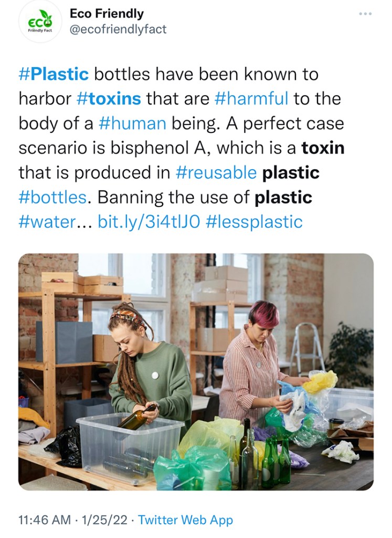
Task: Follow the #Plastic hashtag
Action: (54, 74)
